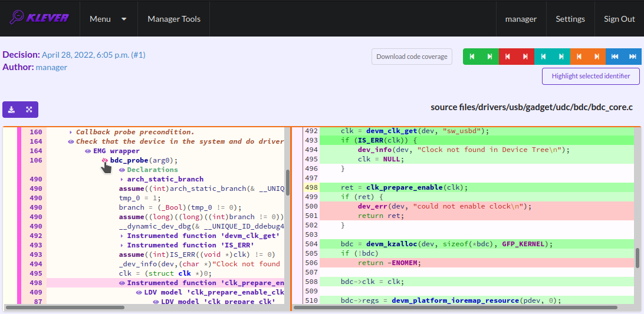Viewport: 644px width, 314px height.
Task: Select __dynamic_dev_dbg trace line
Action: [201, 227]
